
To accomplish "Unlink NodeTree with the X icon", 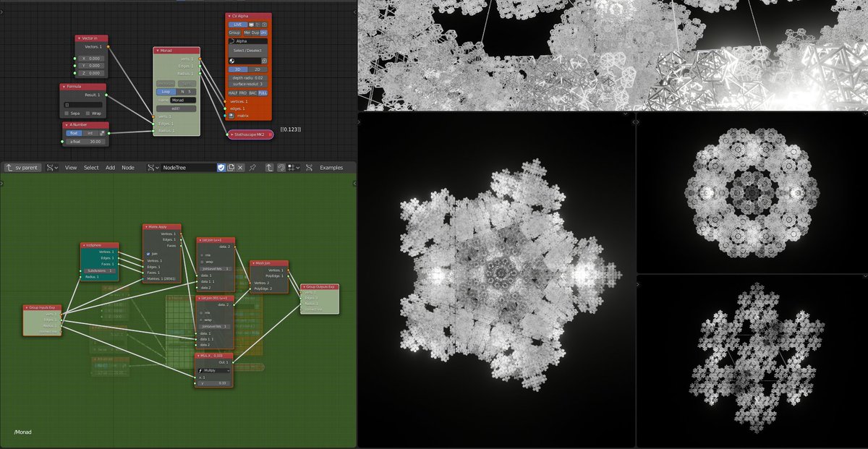I will click(240, 167).
